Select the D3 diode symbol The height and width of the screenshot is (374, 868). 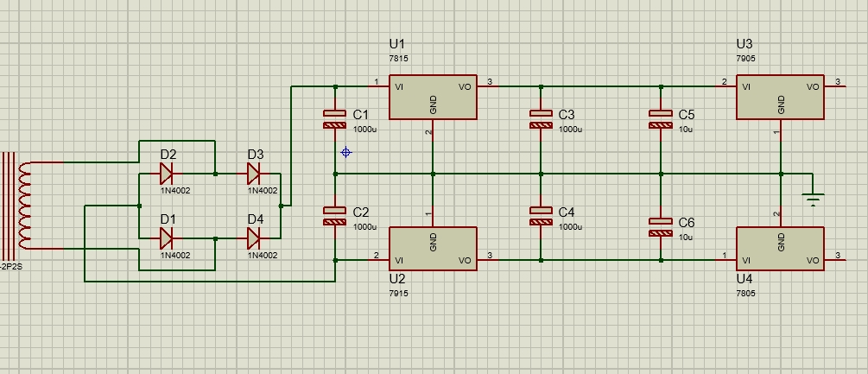pyautogui.click(x=253, y=174)
